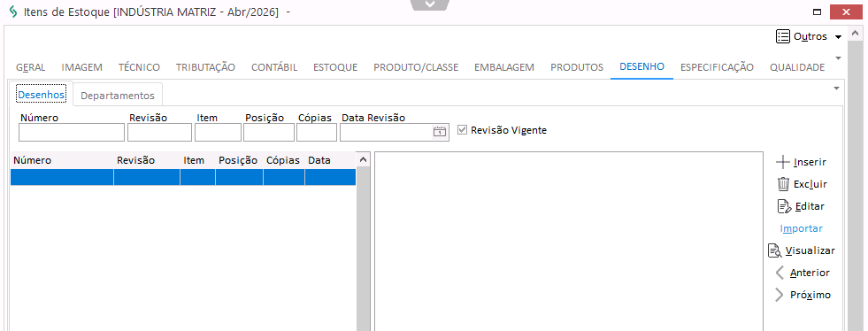Screen dimensions: 868x331
Task: Click the Data column header in grid
Action: pyautogui.click(x=330, y=160)
